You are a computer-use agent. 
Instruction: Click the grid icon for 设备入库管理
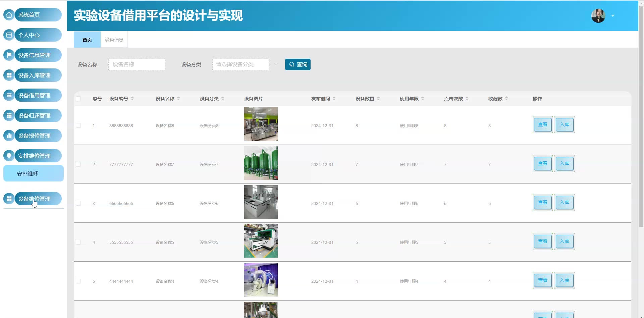tap(9, 75)
